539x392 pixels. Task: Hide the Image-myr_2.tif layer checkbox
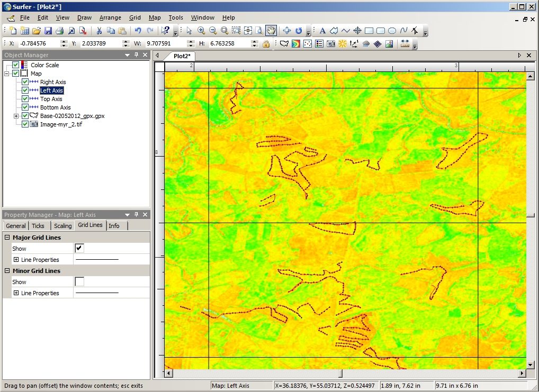25,124
